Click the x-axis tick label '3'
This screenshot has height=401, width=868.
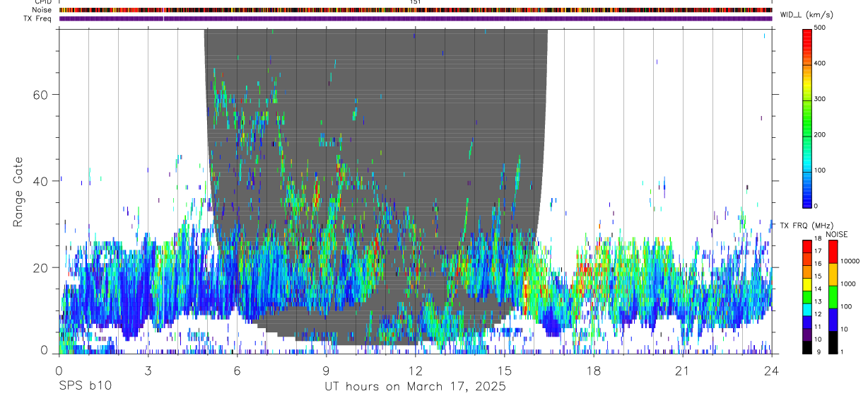tap(148, 371)
